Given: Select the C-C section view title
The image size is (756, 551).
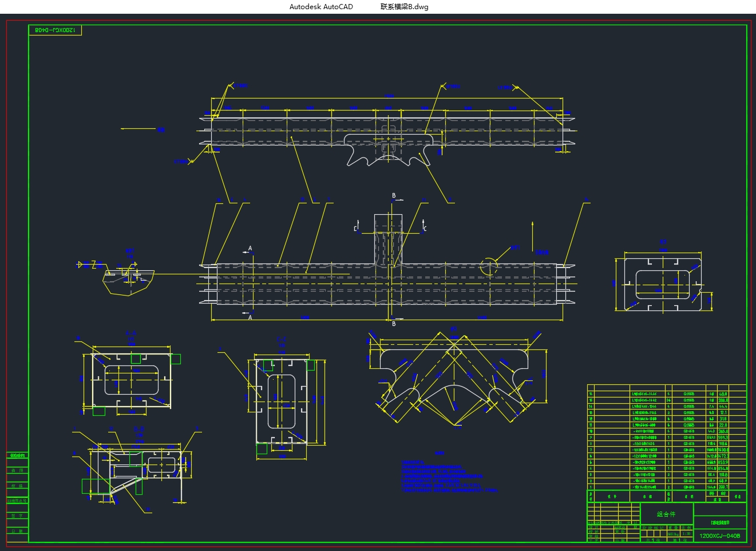Looking at the screenshot, I should click(x=282, y=339).
